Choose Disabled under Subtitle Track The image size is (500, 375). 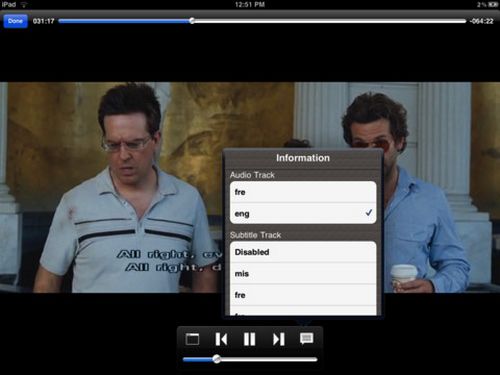click(x=303, y=252)
